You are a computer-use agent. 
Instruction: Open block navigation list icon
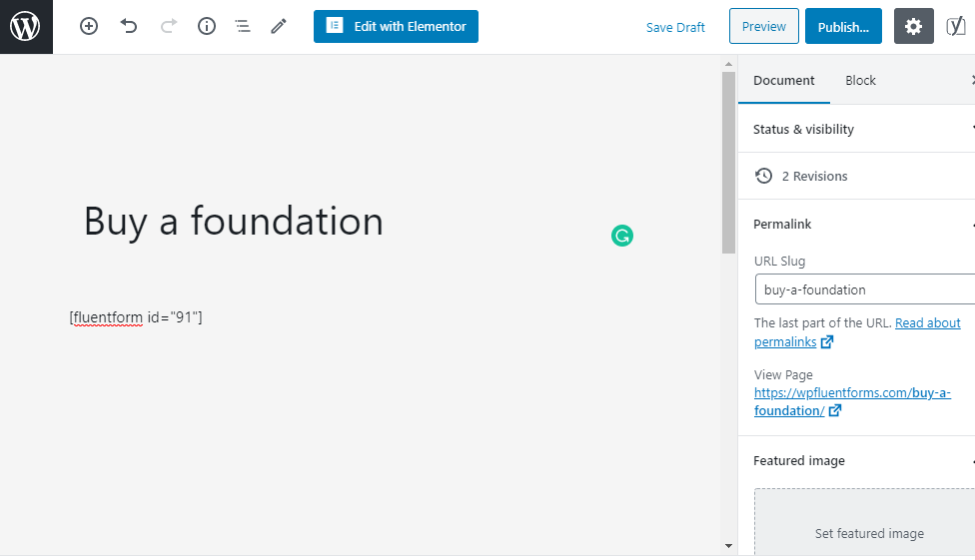coord(243,26)
